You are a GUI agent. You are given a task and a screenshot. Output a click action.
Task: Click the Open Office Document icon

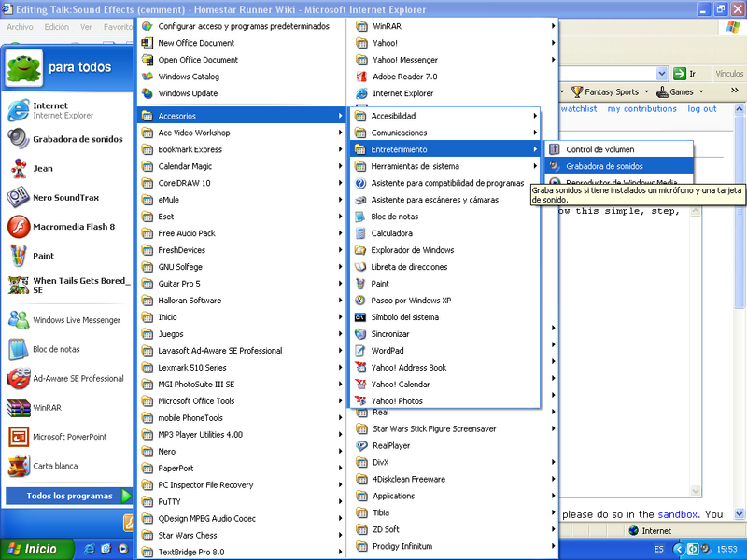(x=148, y=60)
